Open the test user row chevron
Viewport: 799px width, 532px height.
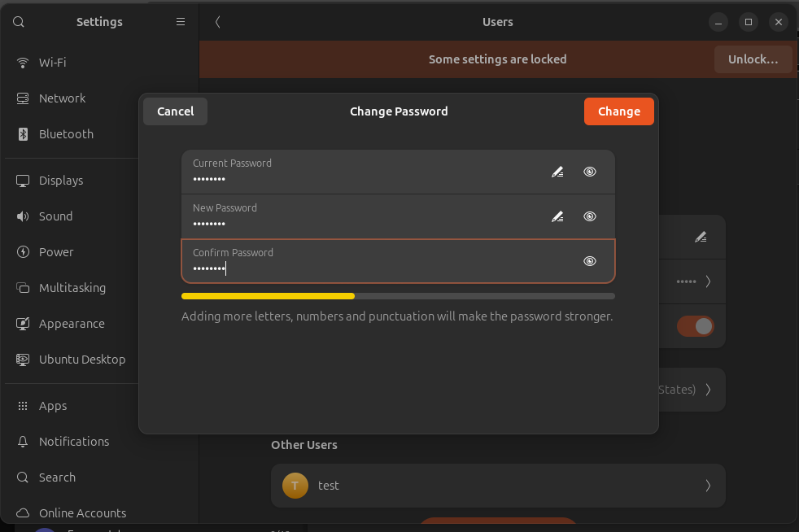[x=708, y=486]
